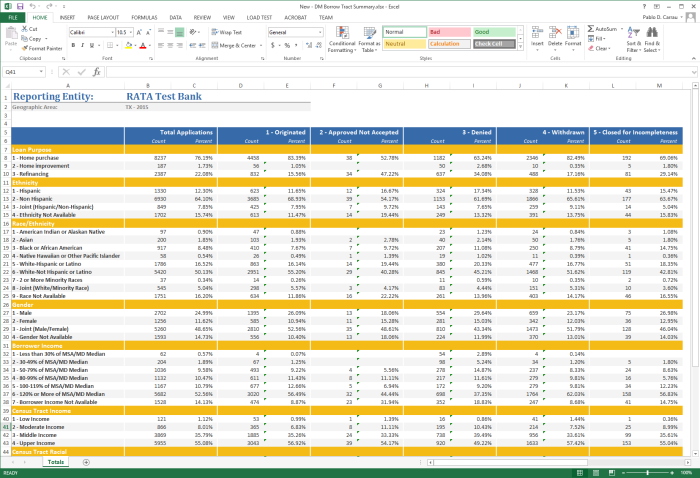Click the zoom slider in status bar

[648, 473]
